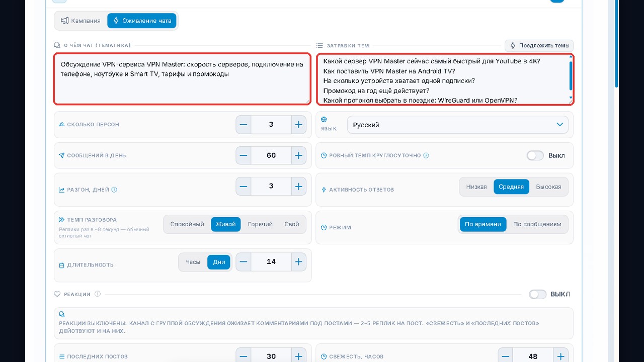Click minus icon for Разгон, дней
Image resolution: width=644 pixels, height=362 pixels.
(244, 187)
